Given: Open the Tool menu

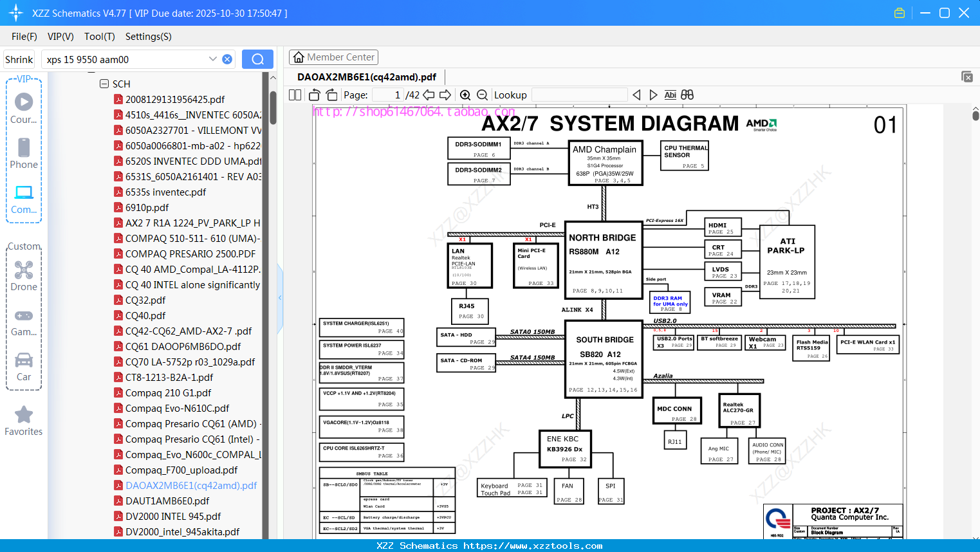Looking at the screenshot, I should point(100,37).
